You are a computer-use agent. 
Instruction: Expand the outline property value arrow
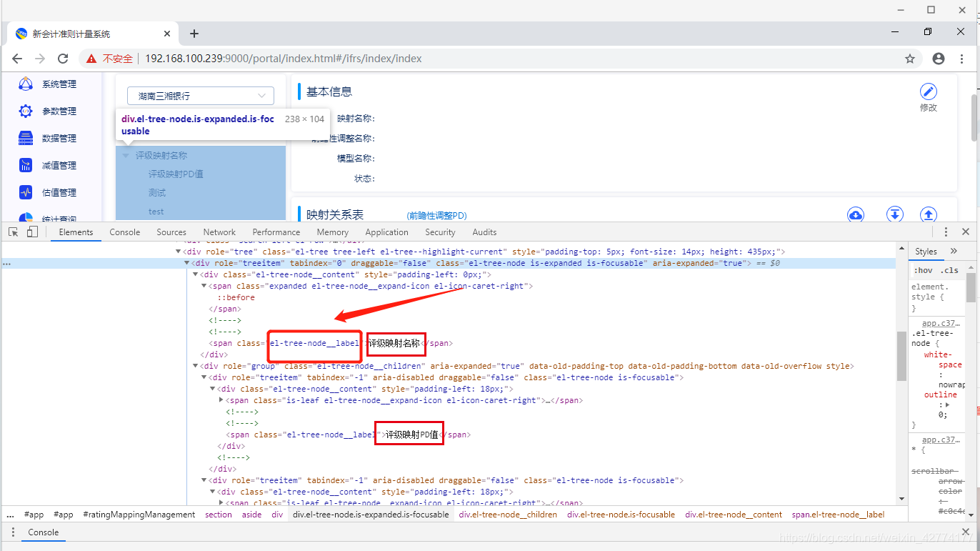(948, 404)
